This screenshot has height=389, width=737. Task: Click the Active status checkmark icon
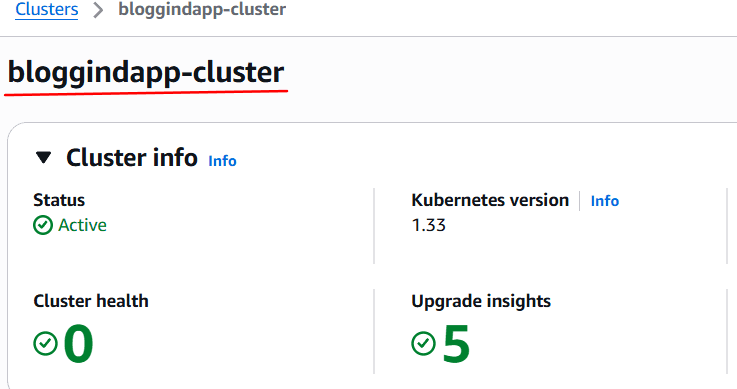(43, 225)
